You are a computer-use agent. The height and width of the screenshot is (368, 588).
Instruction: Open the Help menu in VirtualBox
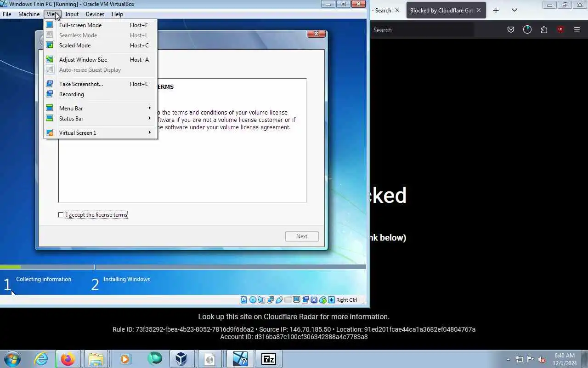pos(117,14)
